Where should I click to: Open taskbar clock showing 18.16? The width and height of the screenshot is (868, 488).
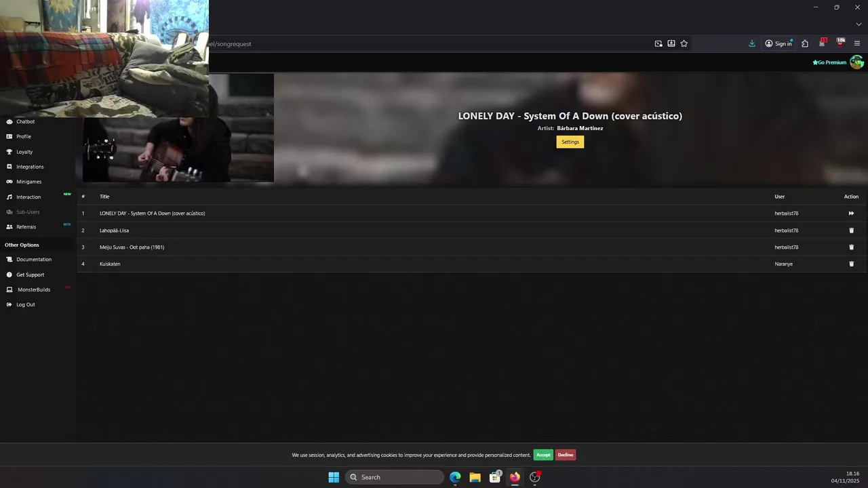coord(846,477)
